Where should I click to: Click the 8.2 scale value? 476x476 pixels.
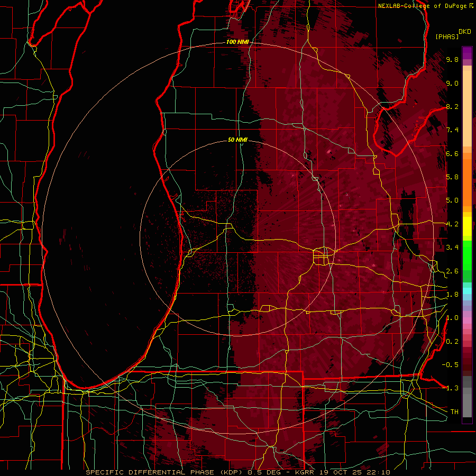click(x=452, y=106)
